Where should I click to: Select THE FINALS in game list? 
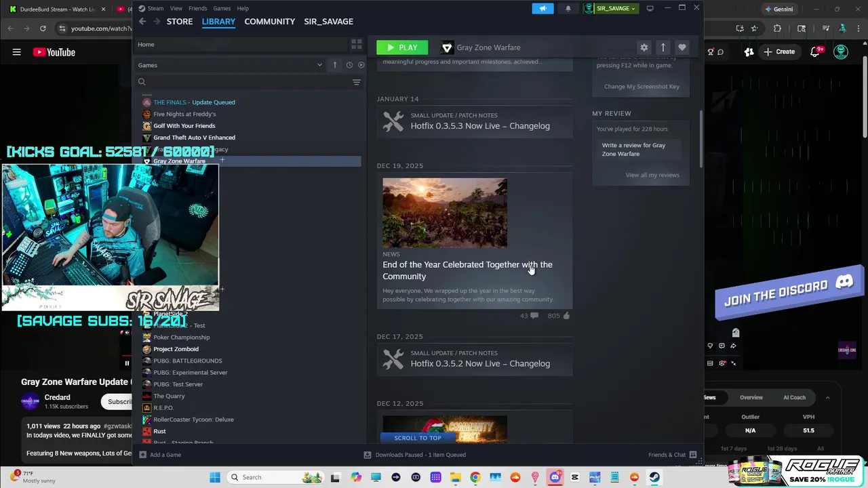[x=194, y=102]
